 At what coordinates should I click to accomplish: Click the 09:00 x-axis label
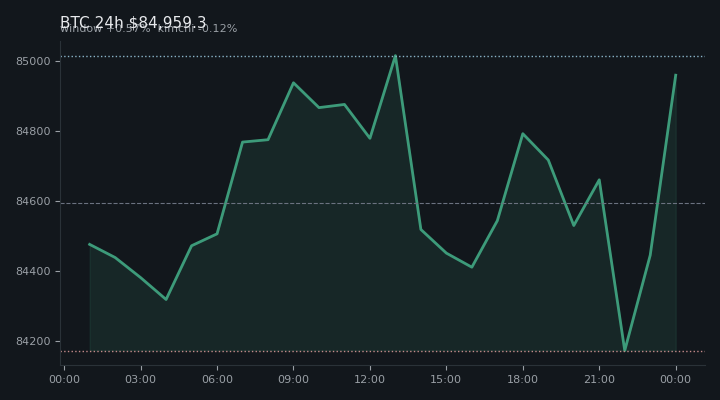[293, 379]
